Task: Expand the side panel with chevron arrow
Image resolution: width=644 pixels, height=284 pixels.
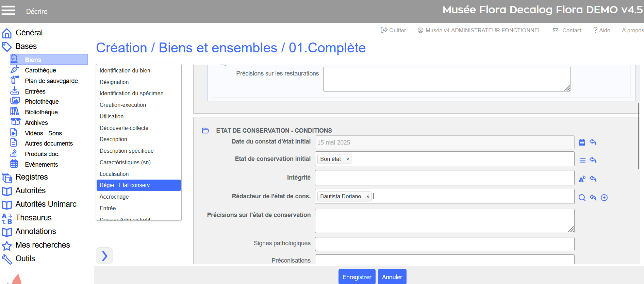Action: pyautogui.click(x=104, y=256)
